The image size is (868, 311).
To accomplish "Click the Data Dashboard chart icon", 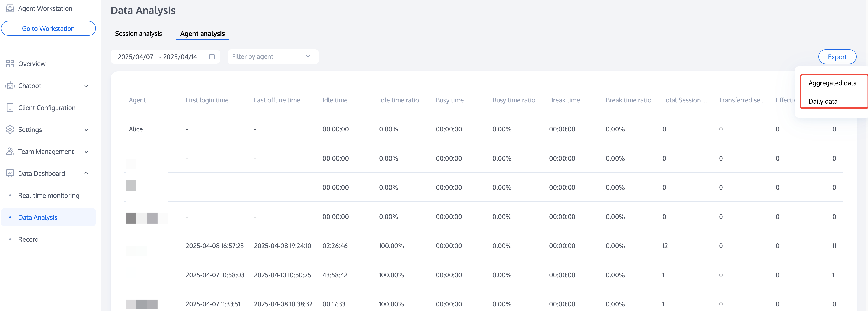I will coord(10,173).
